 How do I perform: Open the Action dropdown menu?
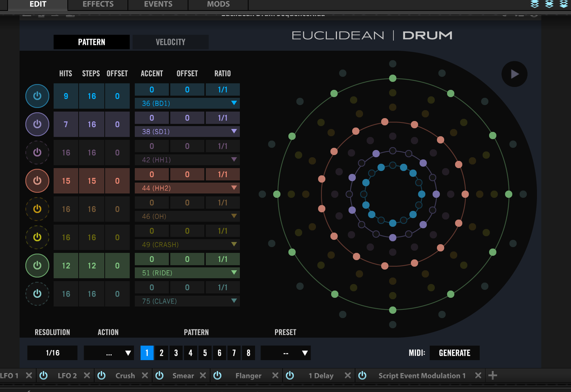pyautogui.click(x=109, y=353)
